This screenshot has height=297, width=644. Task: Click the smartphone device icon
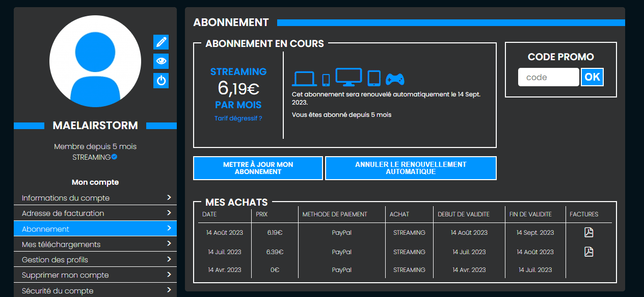[326, 80]
